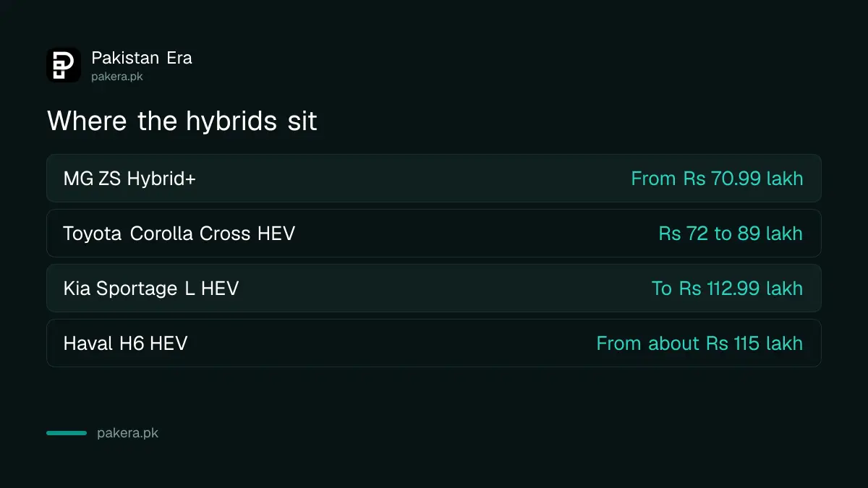Image resolution: width=868 pixels, height=488 pixels.
Task: Click 'Rs 72 to 89 lakh' price
Action: click(x=731, y=234)
